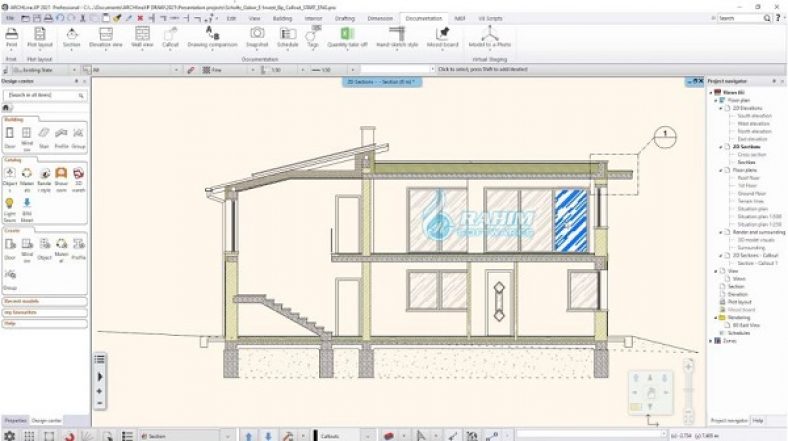This screenshot has height=441, width=788.
Task: Click the undo arrow in quick toolbar
Action: coord(60,18)
